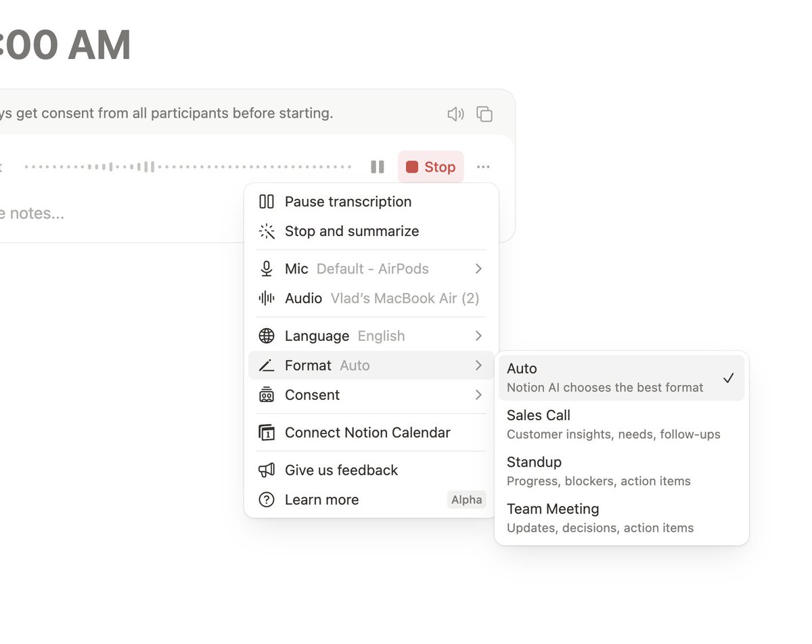
Task: Click the speaker volume icon
Action: coord(455,114)
